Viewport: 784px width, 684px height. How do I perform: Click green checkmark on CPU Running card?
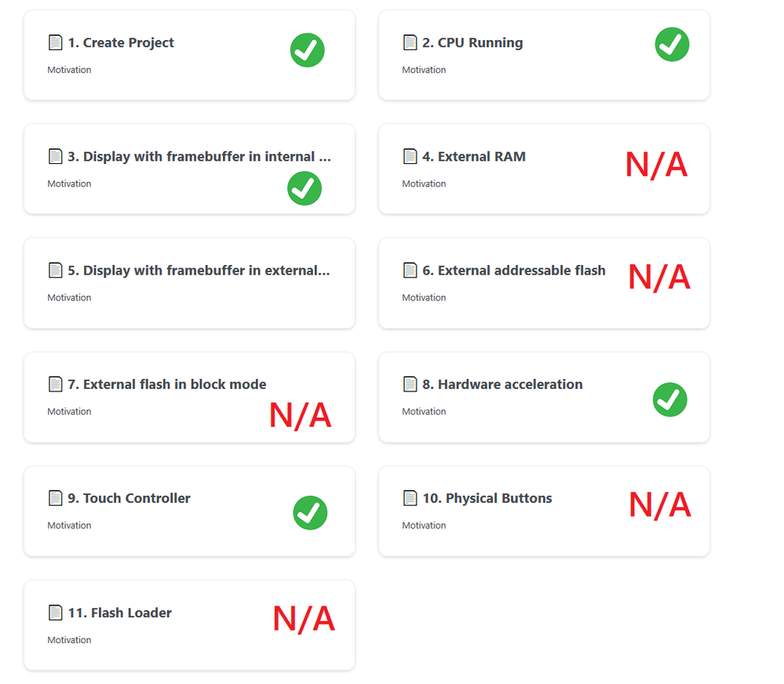pos(672,44)
